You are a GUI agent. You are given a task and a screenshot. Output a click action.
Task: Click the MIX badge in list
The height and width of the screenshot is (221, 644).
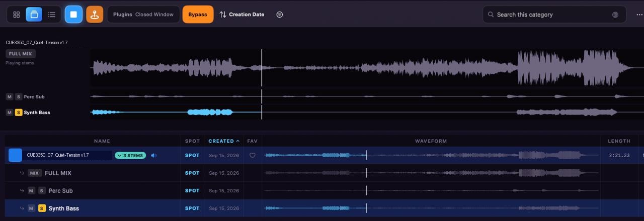point(34,173)
